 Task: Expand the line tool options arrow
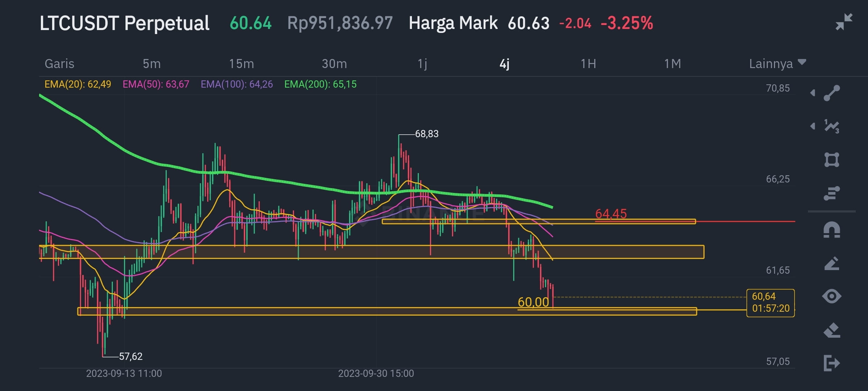(x=813, y=93)
